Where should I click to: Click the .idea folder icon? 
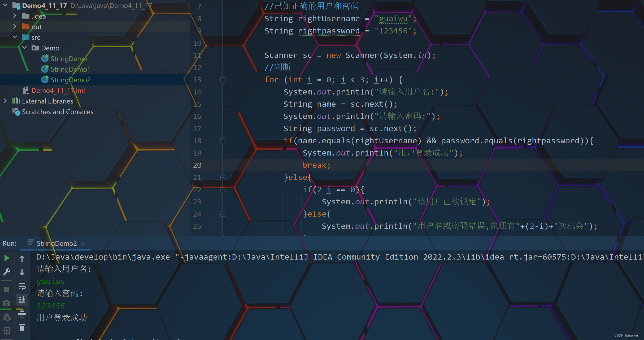25,16
